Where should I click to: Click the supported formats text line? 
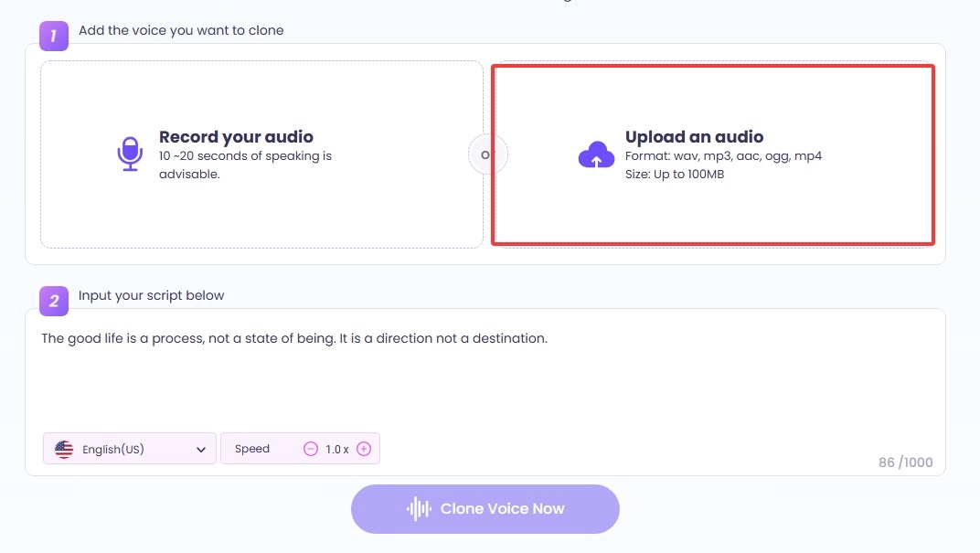point(723,156)
